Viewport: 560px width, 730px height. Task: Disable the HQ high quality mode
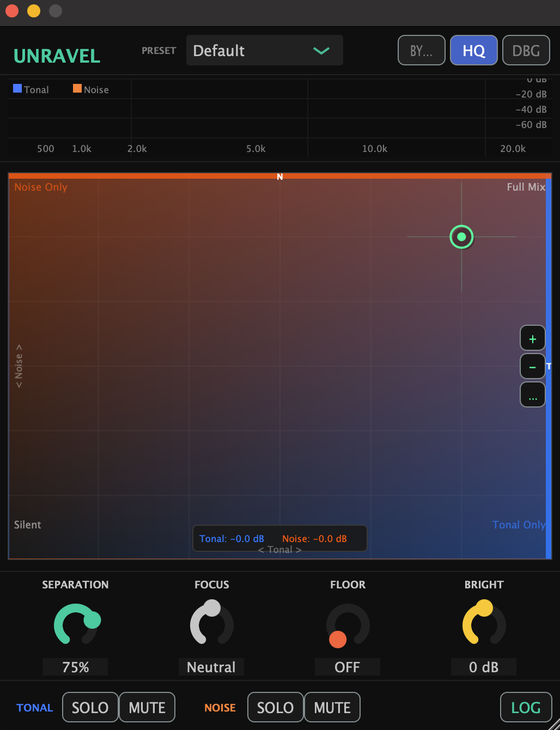pos(473,51)
